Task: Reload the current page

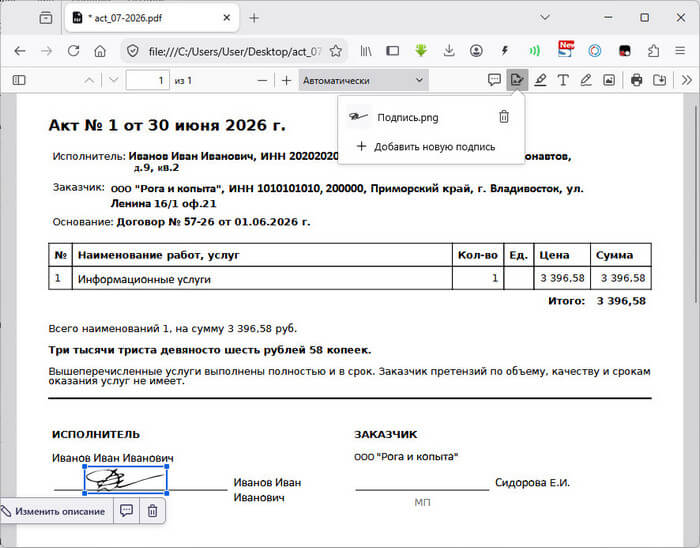Action: 73,51
